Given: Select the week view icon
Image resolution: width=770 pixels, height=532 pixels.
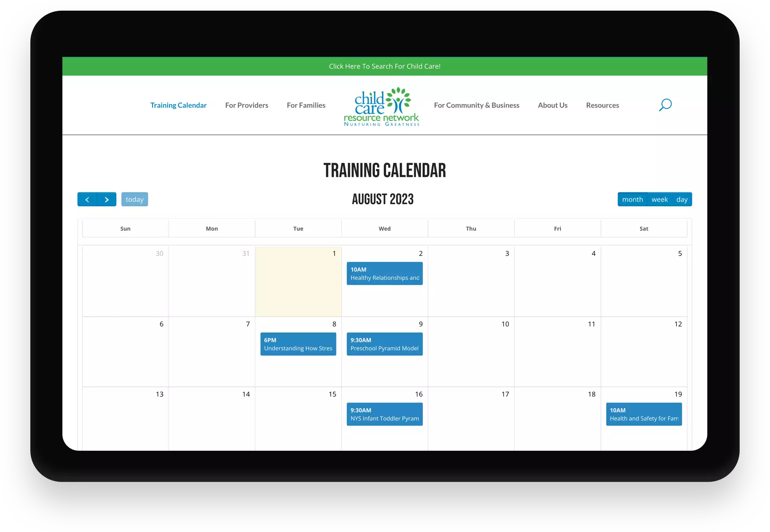Looking at the screenshot, I should 659,199.
